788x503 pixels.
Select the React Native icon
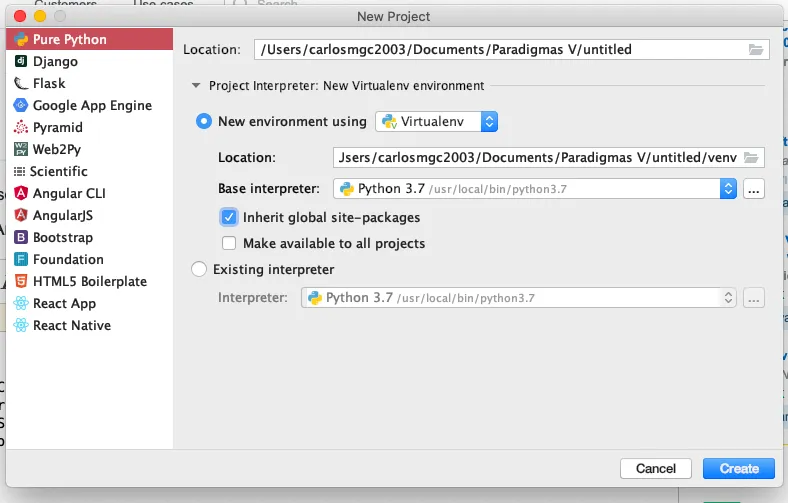(21, 326)
